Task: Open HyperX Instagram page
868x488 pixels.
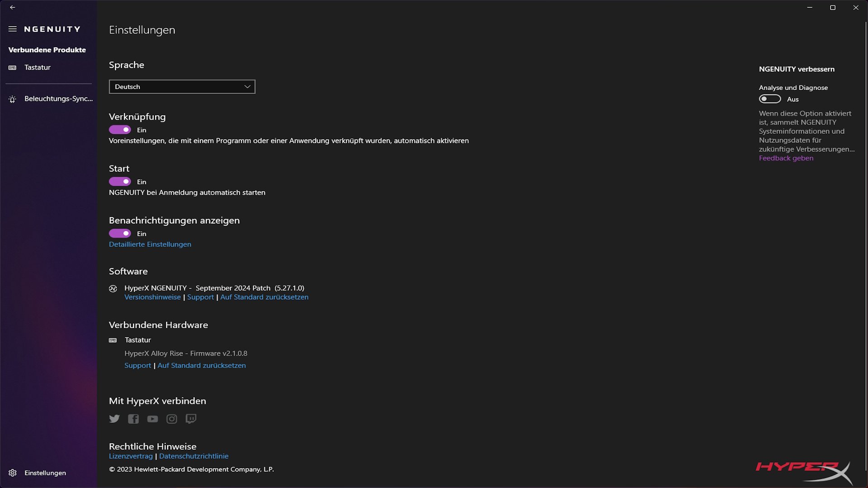Action: [x=172, y=419]
